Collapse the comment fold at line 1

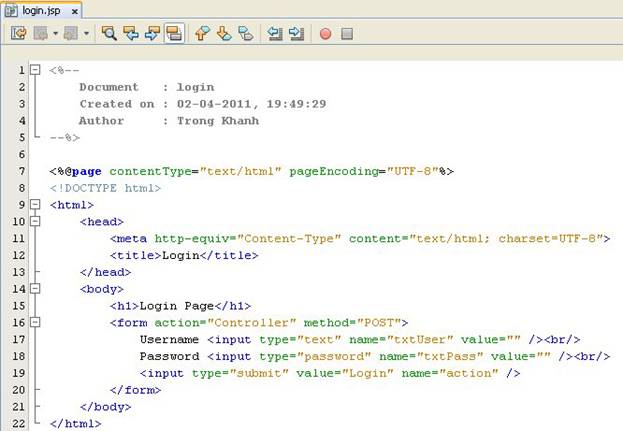pos(35,70)
